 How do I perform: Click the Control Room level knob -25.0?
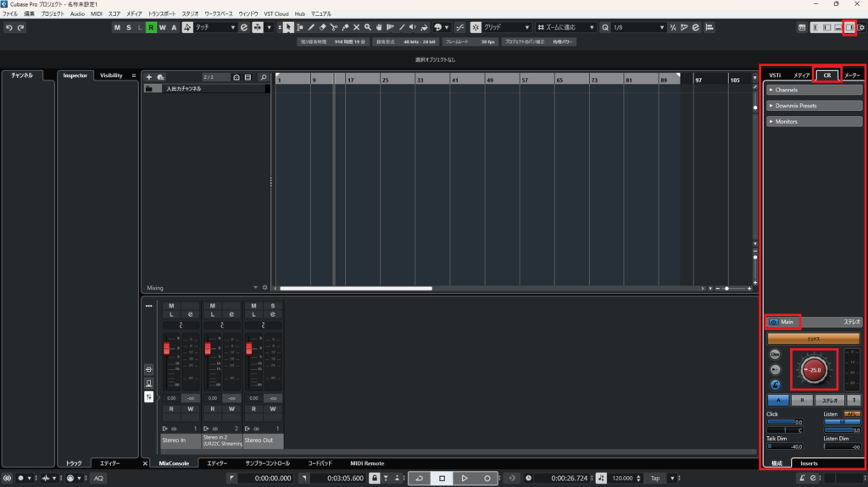(x=814, y=369)
